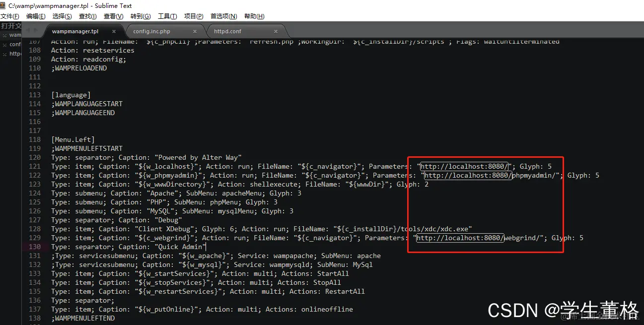Click the 'Action: resetservices' line
This screenshot has width=644, height=325.
[x=93, y=50]
